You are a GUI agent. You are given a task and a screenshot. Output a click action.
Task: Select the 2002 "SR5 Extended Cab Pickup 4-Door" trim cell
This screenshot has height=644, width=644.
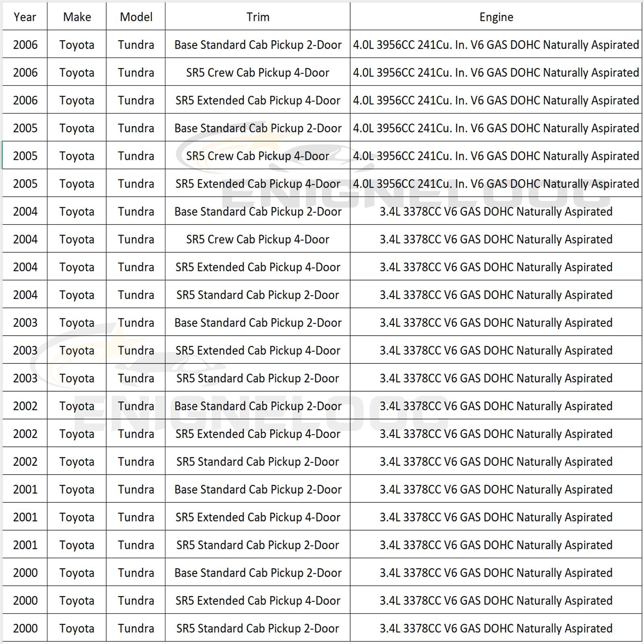tap(258, 433)
